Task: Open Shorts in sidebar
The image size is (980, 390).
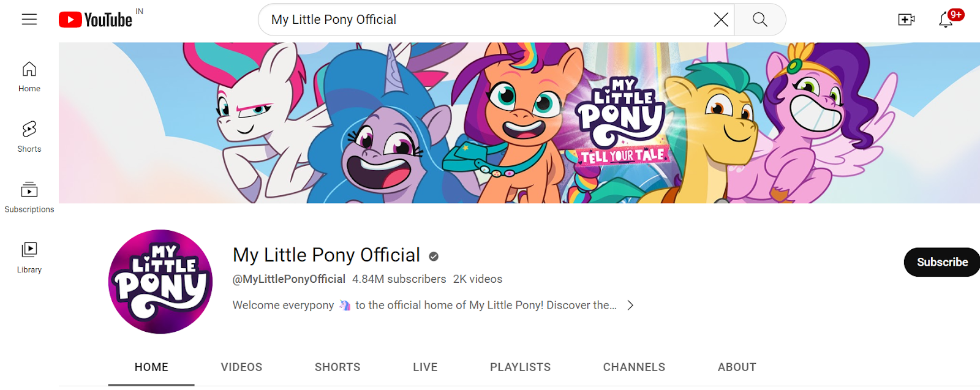Action: coord(29,137)
